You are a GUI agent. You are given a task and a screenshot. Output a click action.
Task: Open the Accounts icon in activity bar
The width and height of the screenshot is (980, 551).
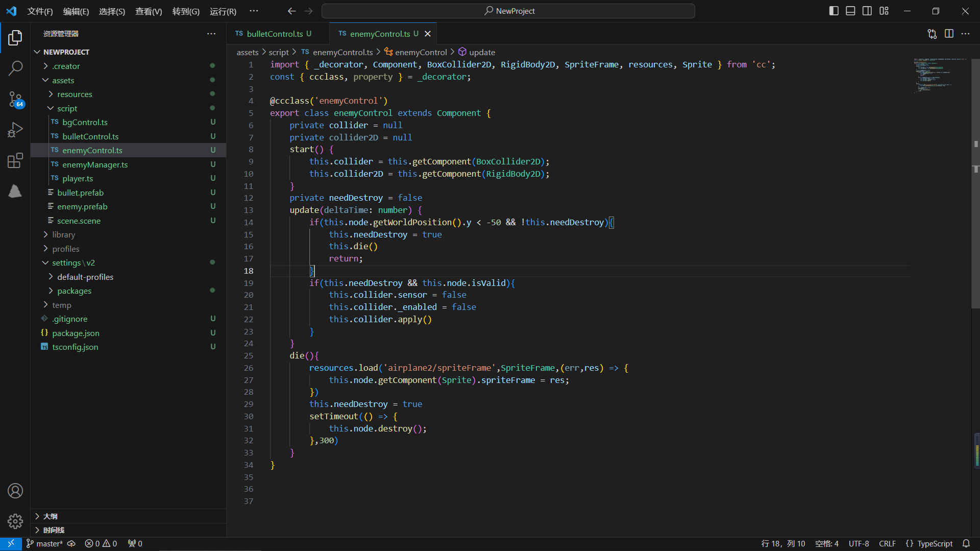[x=15, y=491]
